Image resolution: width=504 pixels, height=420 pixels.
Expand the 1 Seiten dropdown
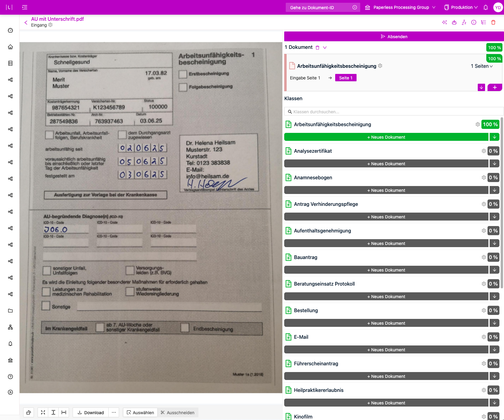click(x=482, y=66)
